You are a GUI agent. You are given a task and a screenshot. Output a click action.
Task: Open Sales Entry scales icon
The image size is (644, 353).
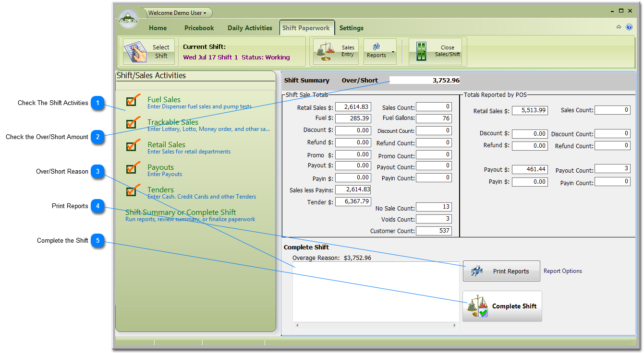[x=325, y=52]
